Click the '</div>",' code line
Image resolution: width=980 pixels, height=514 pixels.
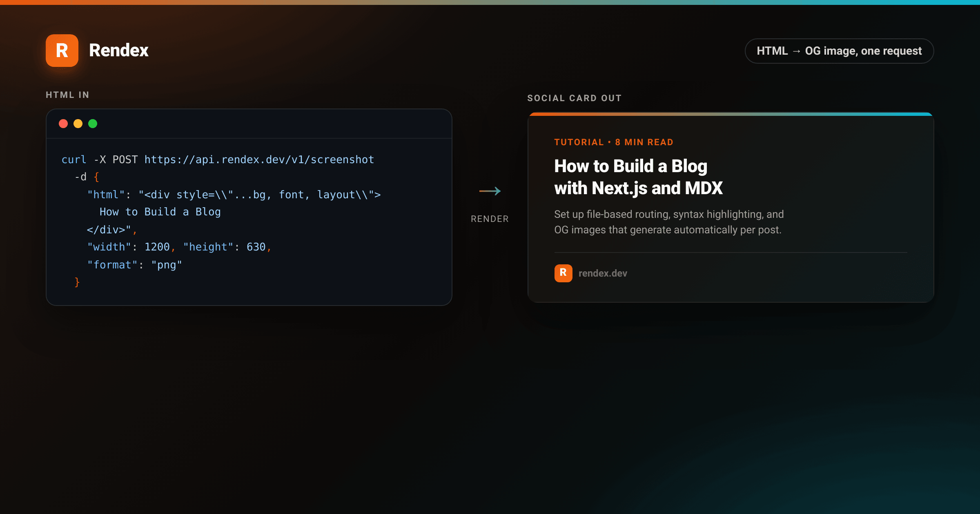click(x=112, y=230)
